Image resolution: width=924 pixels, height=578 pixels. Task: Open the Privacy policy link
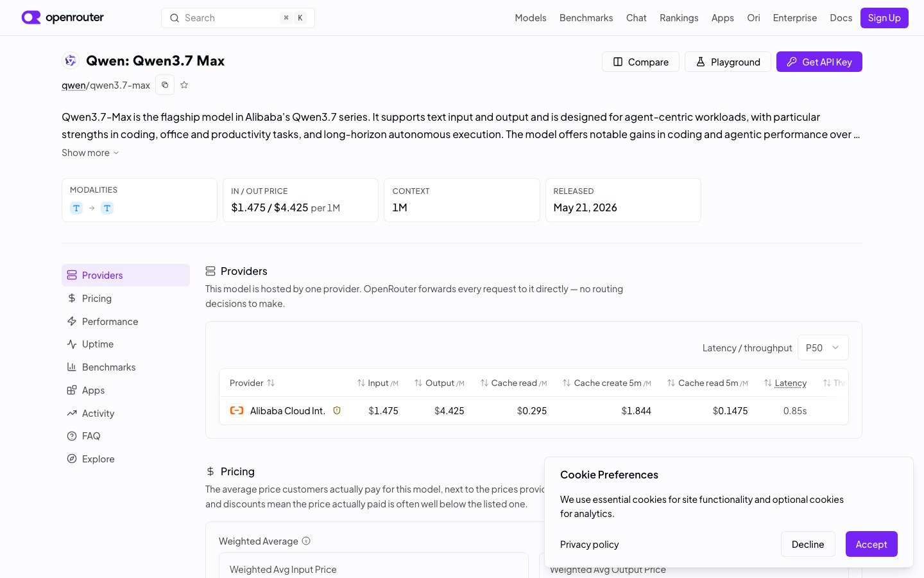(589, 544)
